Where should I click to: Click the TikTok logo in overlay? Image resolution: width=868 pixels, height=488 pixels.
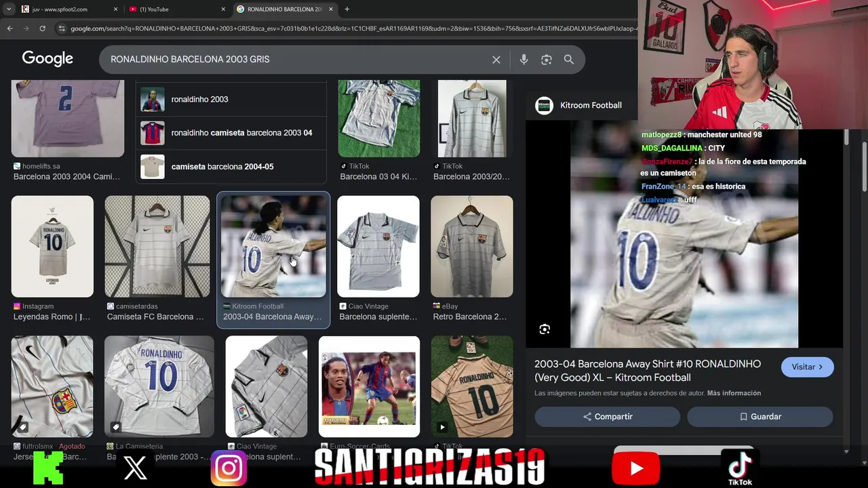click(740, 466)
